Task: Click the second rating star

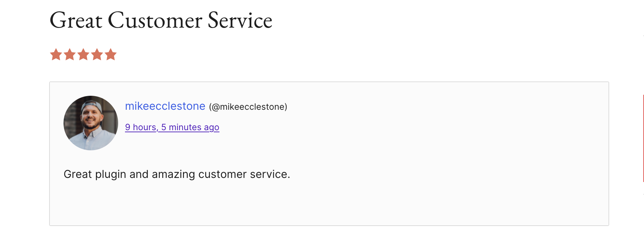Action: [x=70, y=55]
